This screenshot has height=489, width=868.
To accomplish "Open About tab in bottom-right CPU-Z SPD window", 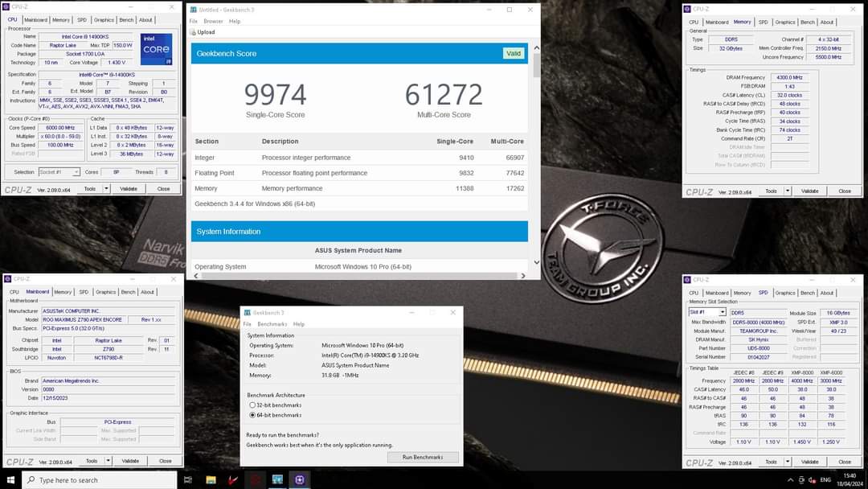I will point(826,293).
